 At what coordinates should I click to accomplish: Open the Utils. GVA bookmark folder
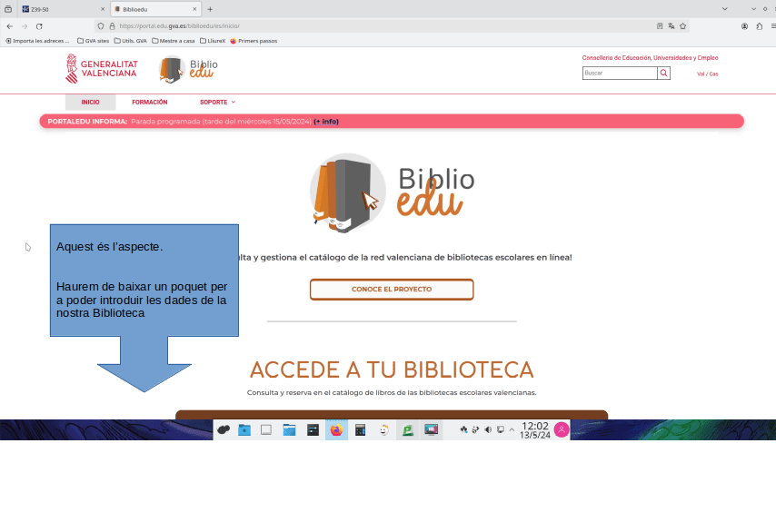click(x=131, y=41)
